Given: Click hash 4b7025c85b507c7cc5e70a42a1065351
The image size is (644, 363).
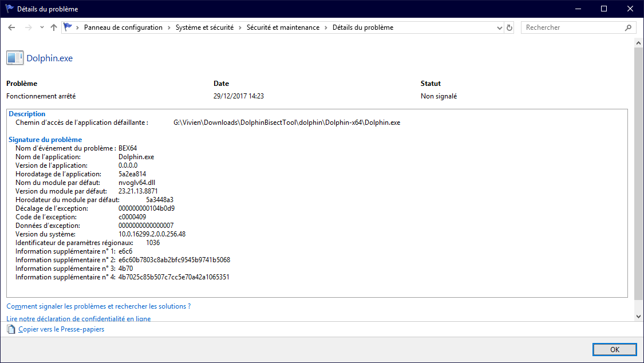Looking at the screenshot, I should [173, 277].
